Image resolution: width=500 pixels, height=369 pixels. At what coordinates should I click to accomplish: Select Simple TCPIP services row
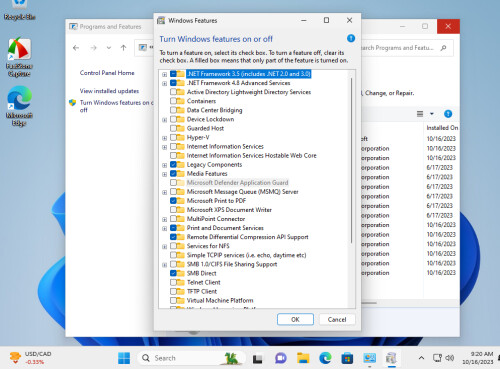(x=246, y=255)
